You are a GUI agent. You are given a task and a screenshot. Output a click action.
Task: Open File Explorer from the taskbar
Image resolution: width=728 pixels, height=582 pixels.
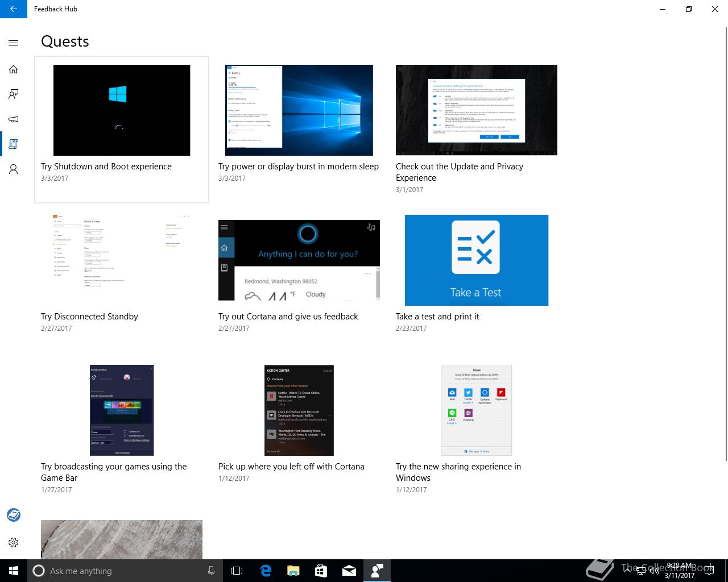click(293, 571)
